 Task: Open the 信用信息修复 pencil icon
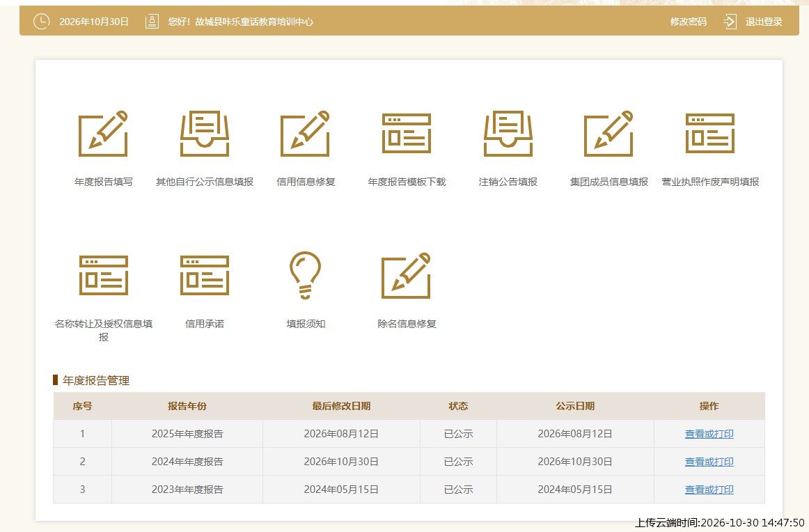click(306, 133)
